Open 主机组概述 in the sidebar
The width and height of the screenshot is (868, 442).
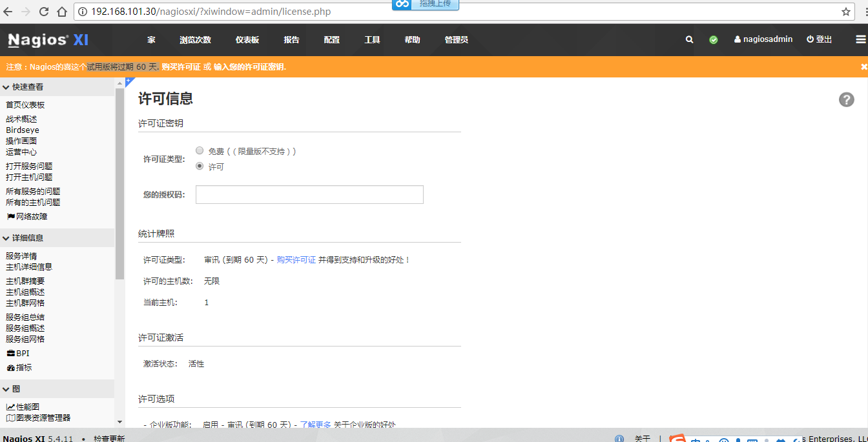coord(25,292)
